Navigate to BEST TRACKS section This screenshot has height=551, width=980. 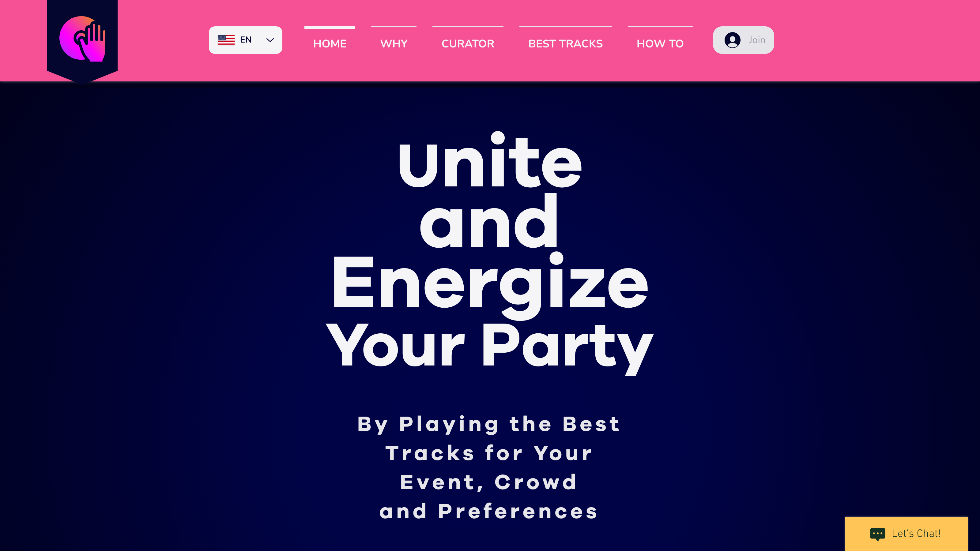tap(565, 44)
